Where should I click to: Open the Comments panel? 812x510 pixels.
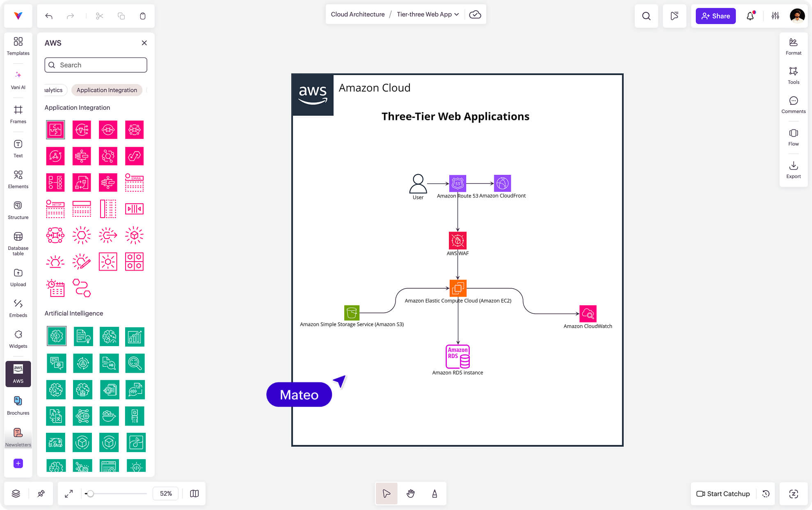tap(794, 105)
